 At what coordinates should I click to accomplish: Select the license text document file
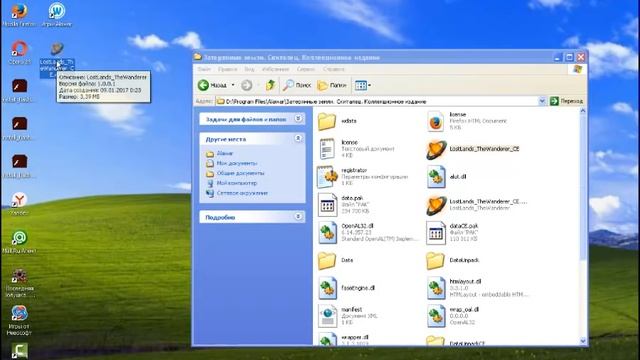356,149
